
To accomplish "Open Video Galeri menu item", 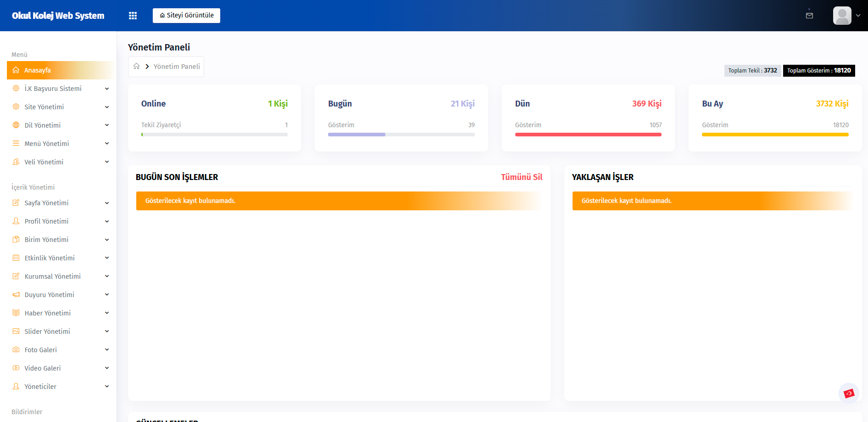I will click(x=43, y=368).
